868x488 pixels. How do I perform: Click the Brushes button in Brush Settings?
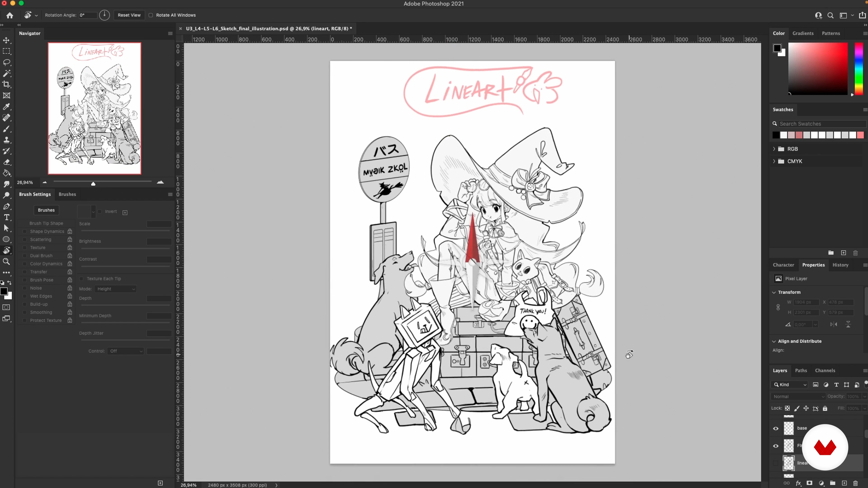click(46, 210)
